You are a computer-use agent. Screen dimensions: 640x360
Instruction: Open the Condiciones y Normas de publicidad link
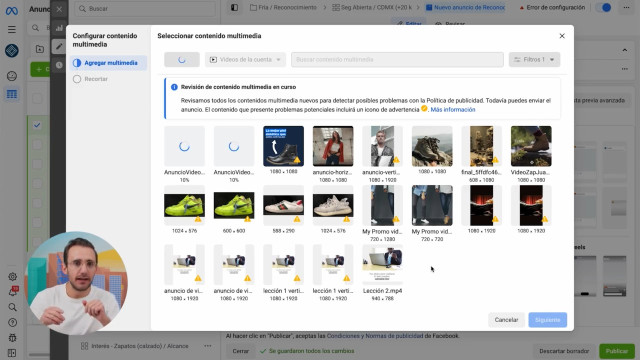pos(375,336)
